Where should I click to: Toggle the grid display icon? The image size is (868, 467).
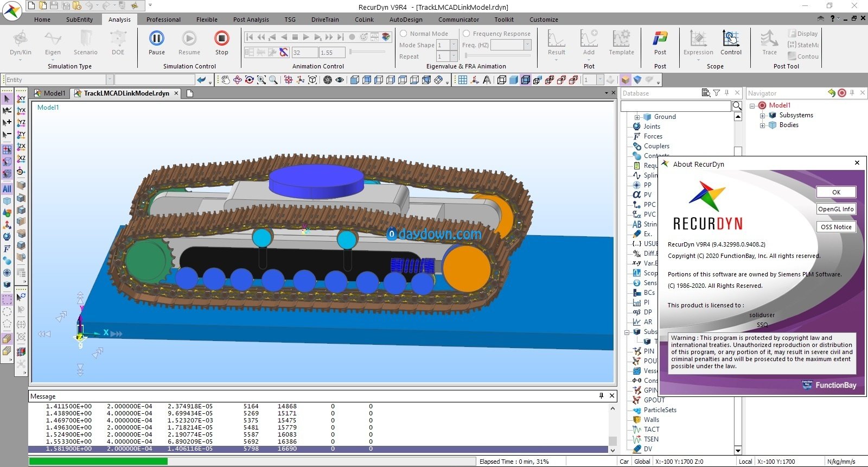pyautogui.click(x=463, y=80)
